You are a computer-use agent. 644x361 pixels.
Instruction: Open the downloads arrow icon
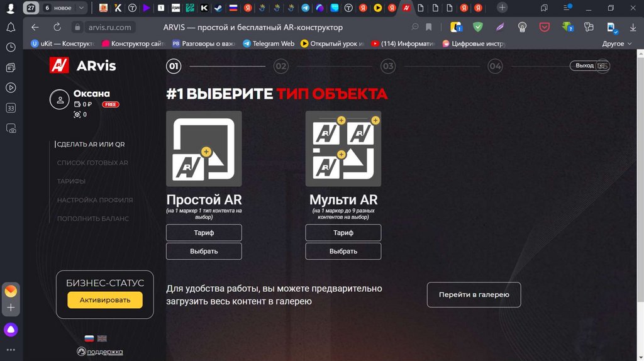tap(633, 27)
